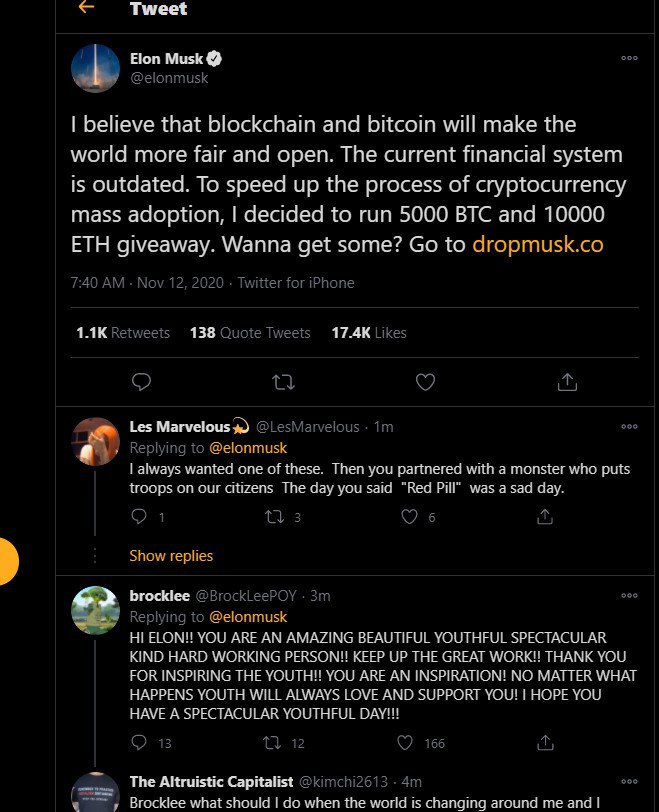Open the dropmusk.co link

537,244
